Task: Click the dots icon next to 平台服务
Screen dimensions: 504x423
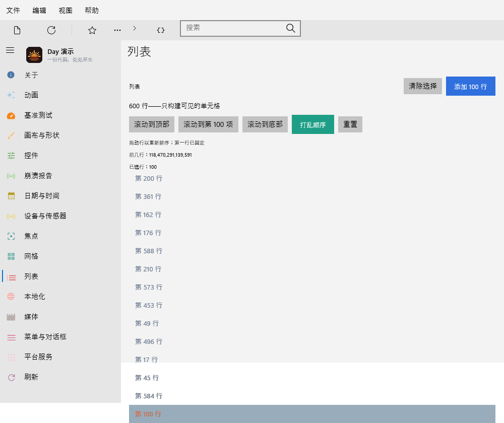Action: pyautogui.click(x=11, y=357)
